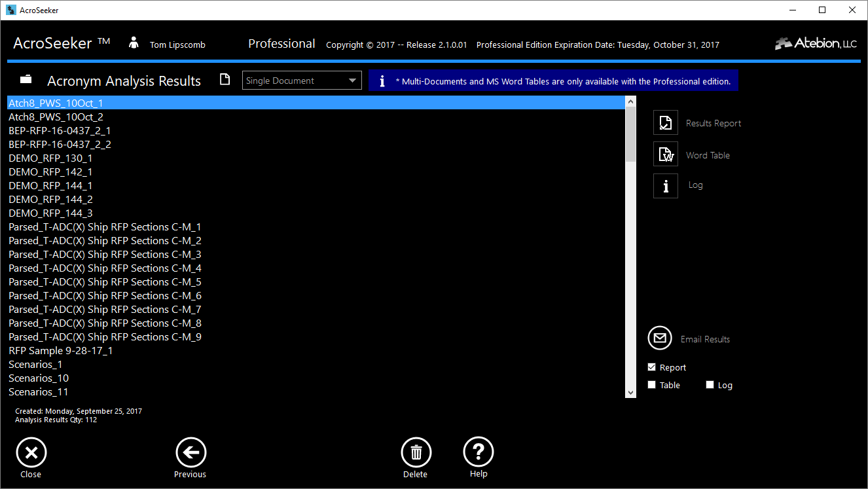Click the Email Results envelope icon
This screenshot has height=489, width=868.
[x=660, y=338]
